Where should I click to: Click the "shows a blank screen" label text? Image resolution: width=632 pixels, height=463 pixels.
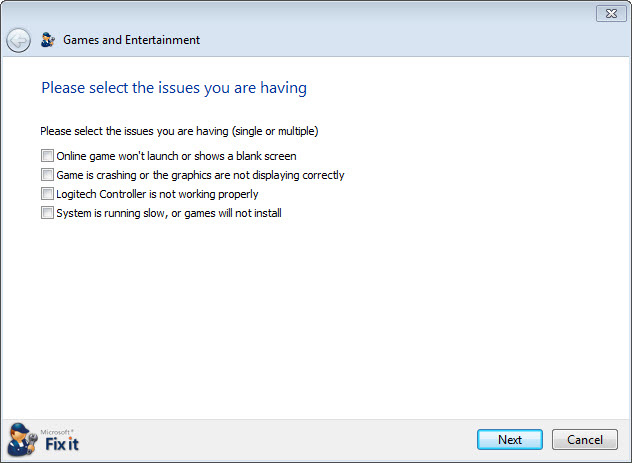[245, 156]
